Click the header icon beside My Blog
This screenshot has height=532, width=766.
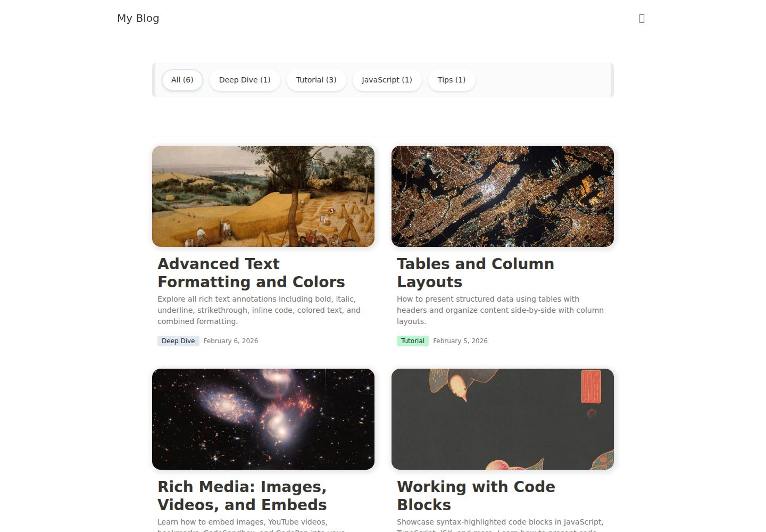coord(642,19)
